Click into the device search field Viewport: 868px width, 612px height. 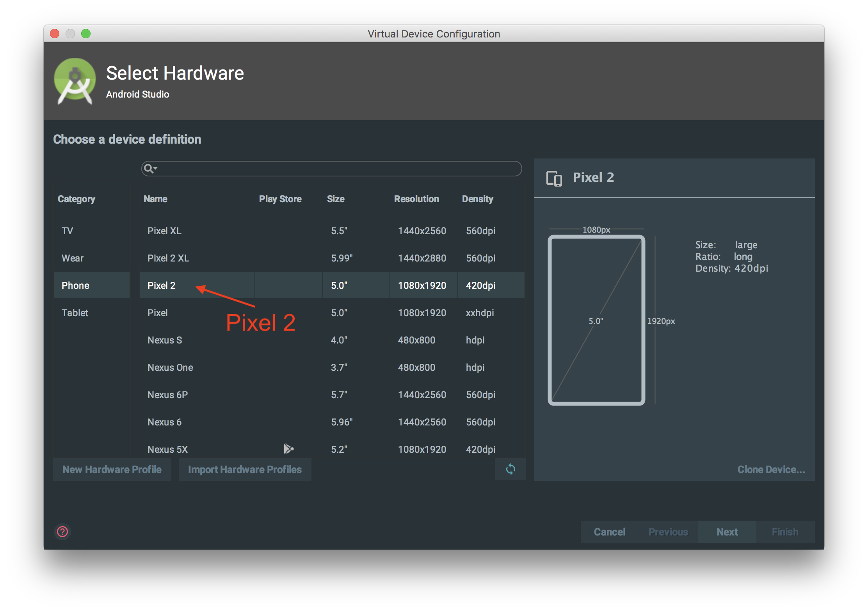[331, 169]
